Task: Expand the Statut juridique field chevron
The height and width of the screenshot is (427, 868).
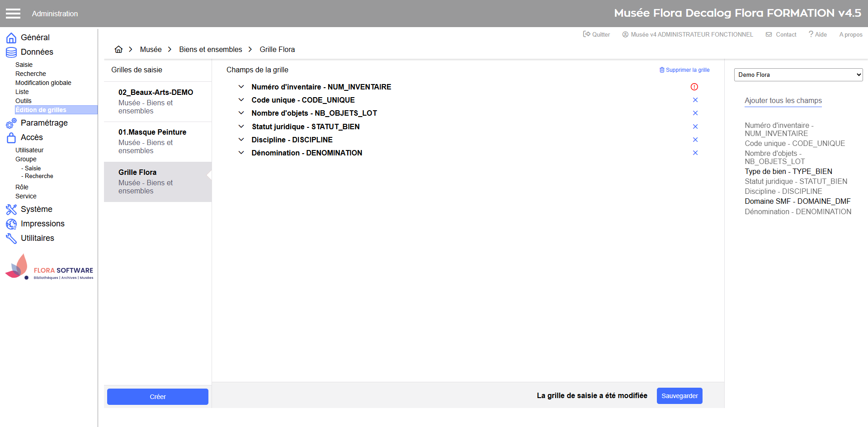Action: coord(241,127)
